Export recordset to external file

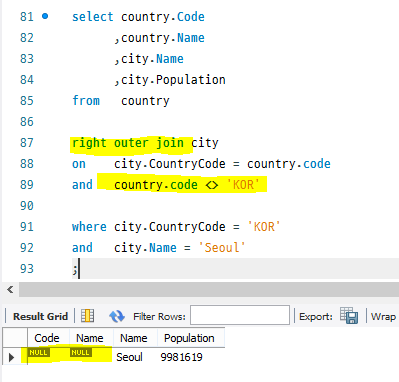349,316
